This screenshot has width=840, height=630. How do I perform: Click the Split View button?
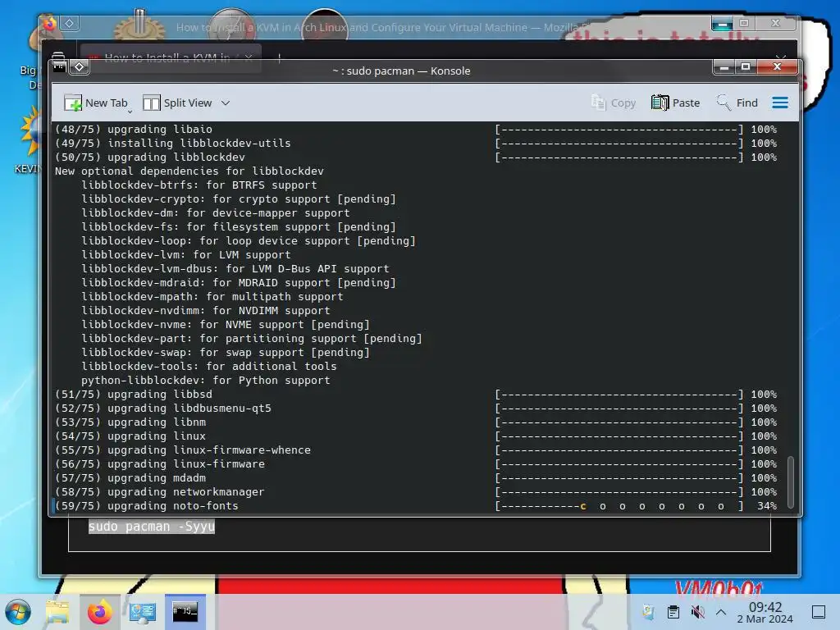coord(177,103)
